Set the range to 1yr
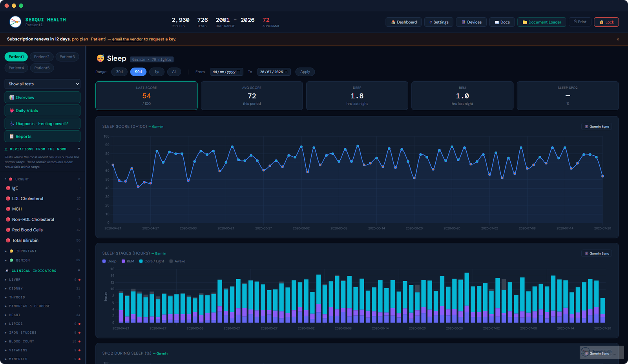 (157, 72)
